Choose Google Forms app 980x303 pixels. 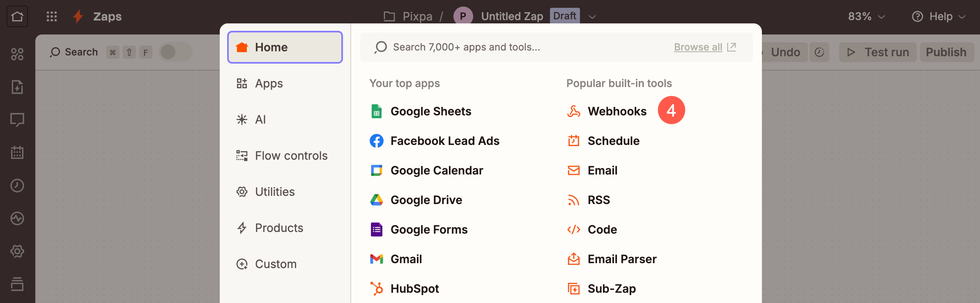click(x=419, y=230)
